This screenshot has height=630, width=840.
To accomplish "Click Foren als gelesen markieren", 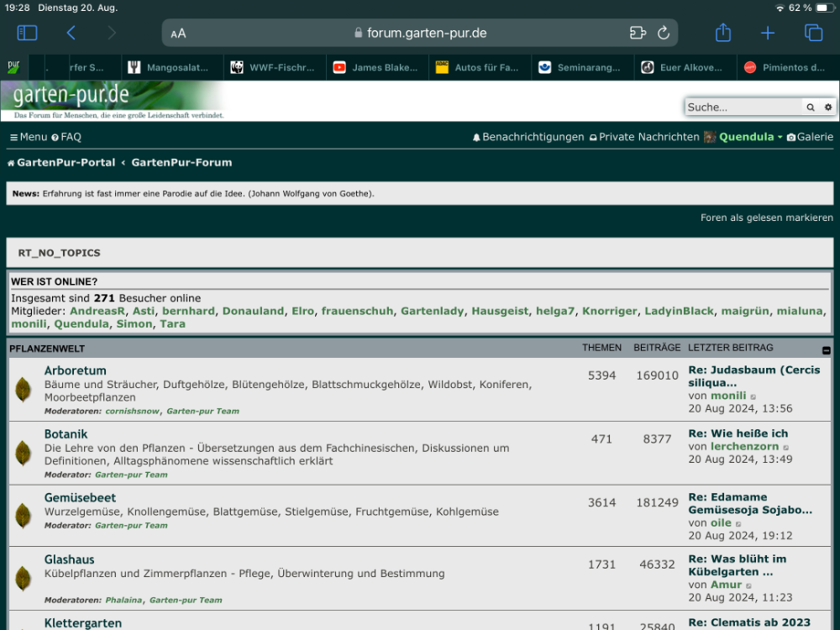I will tap(767, 218).
